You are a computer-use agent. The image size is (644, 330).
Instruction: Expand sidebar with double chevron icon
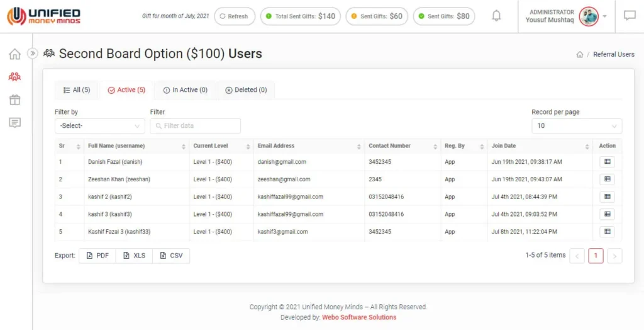(33, 54)
